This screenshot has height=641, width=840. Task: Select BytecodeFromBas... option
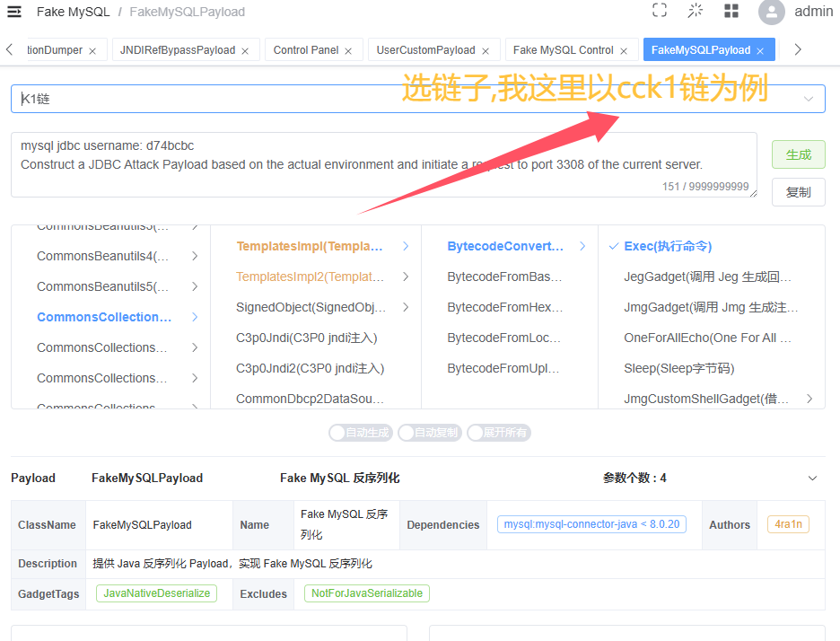[x=504, y=277]
